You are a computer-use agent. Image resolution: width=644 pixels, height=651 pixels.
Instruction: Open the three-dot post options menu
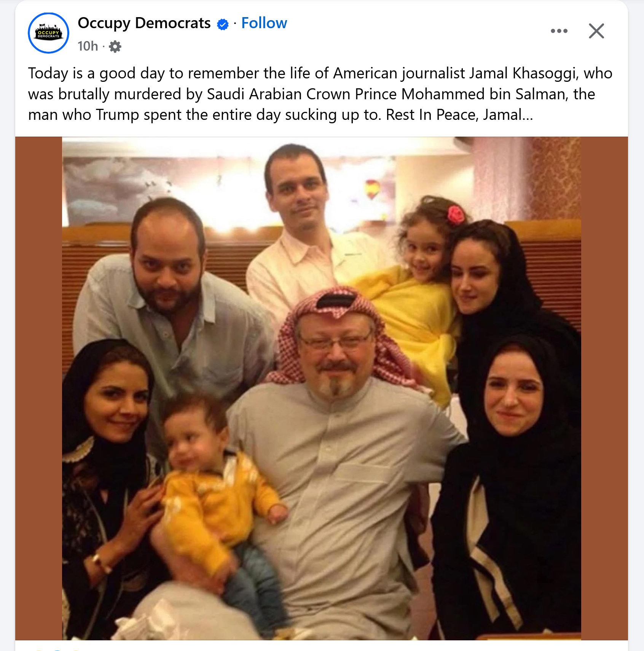click(559, 31)
